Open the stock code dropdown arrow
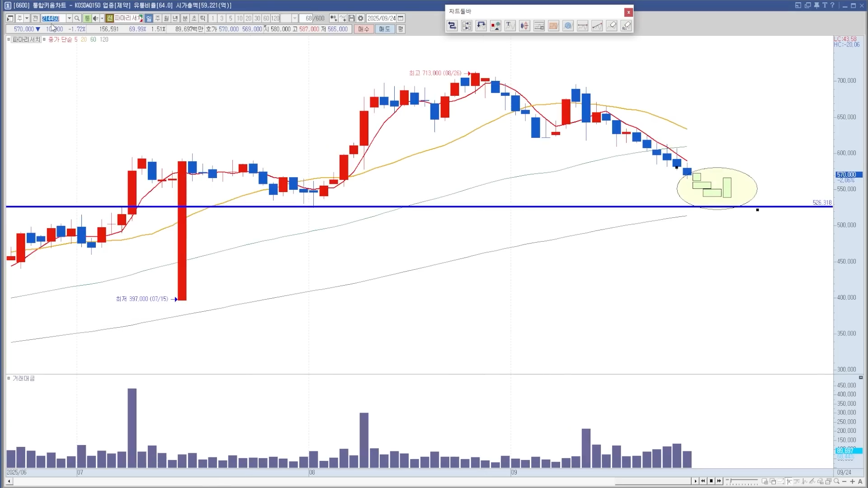Screen dimensions: 868x488 (x=69, y=18)
